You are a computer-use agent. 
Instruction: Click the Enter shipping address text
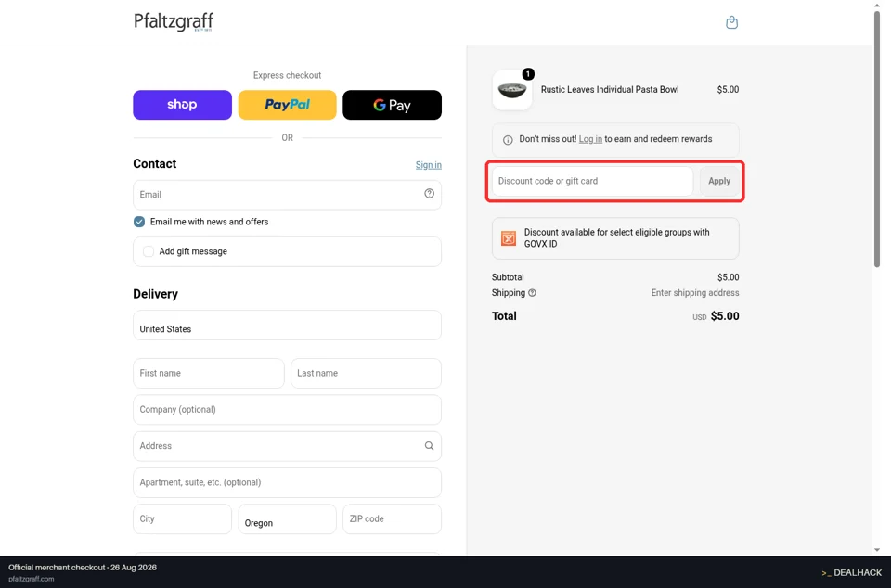point(695,293)
